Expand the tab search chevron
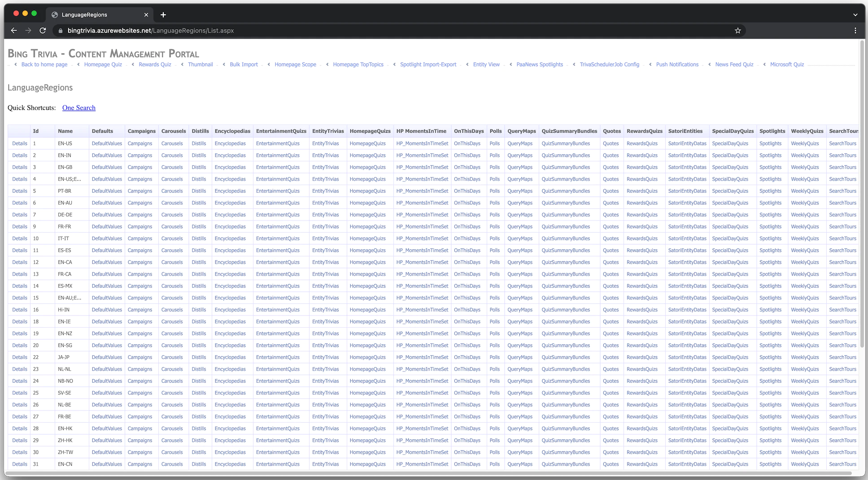The height and width of the screenshot is (480, 868). tap(855, 15)
